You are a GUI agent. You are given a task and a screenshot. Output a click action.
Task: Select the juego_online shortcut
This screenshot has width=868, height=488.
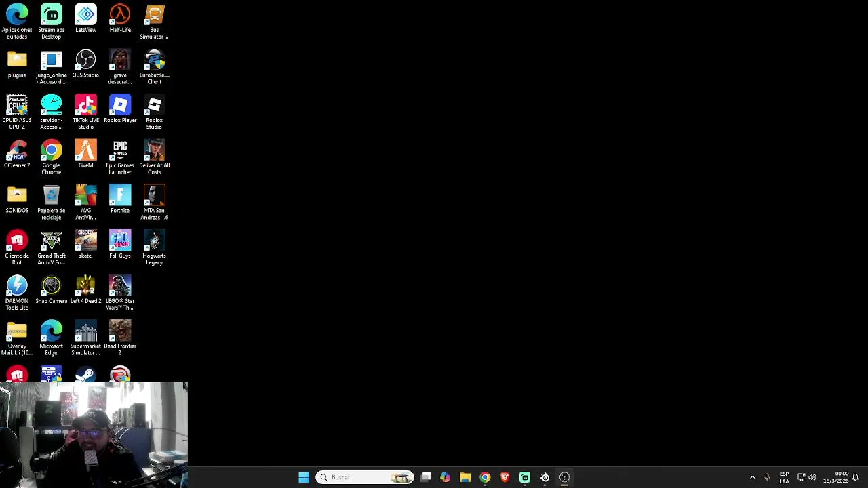(x=52, y=67)
